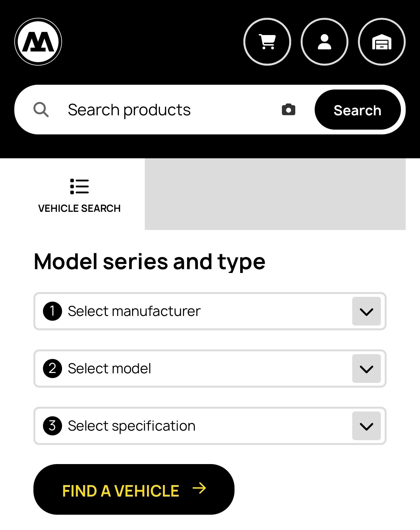Screen dimensions: 420x530
Task: Select the grey tab beside Vehicle Search
Action: 275,194
